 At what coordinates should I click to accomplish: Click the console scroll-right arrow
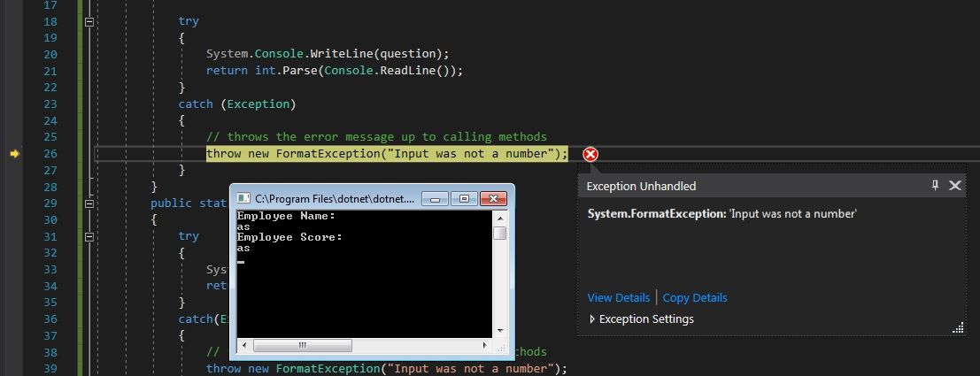(x=484, y=345)
